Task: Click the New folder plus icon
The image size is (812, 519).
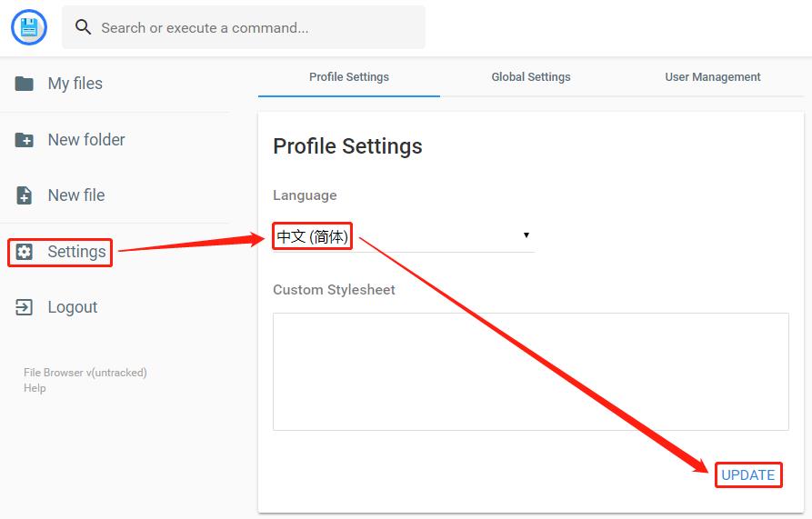Action: click(24, 140)
